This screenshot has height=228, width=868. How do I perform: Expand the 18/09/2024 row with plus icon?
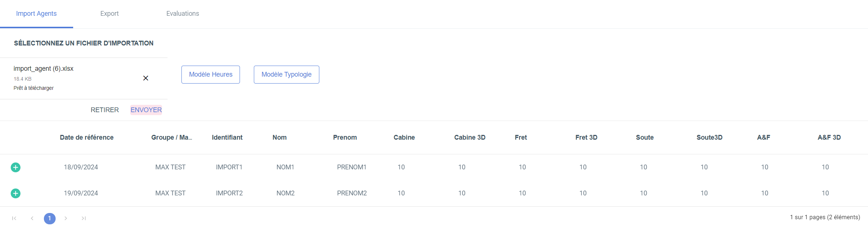click(15, 167)
